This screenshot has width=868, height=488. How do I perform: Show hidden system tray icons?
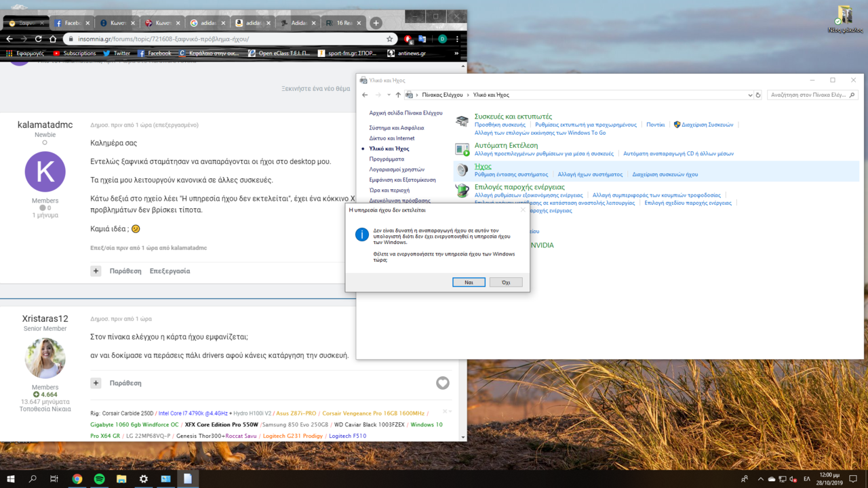760,479
